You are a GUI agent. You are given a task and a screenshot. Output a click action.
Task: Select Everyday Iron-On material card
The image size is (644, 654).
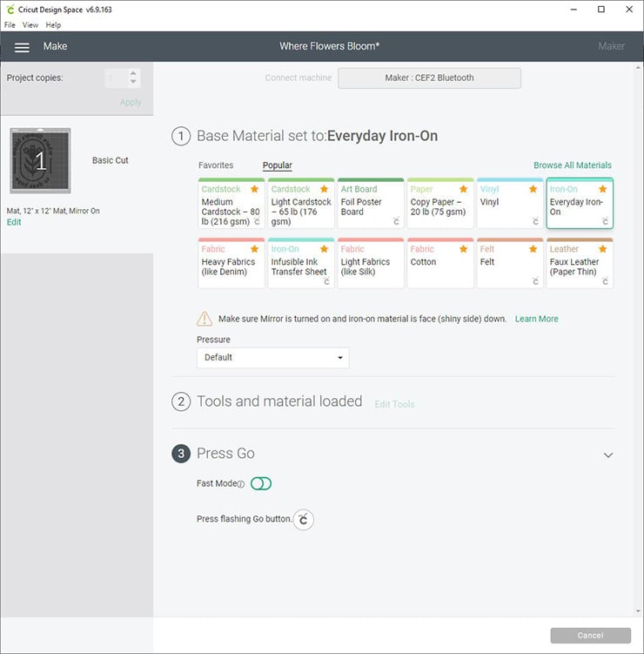[x=580, y=204]
